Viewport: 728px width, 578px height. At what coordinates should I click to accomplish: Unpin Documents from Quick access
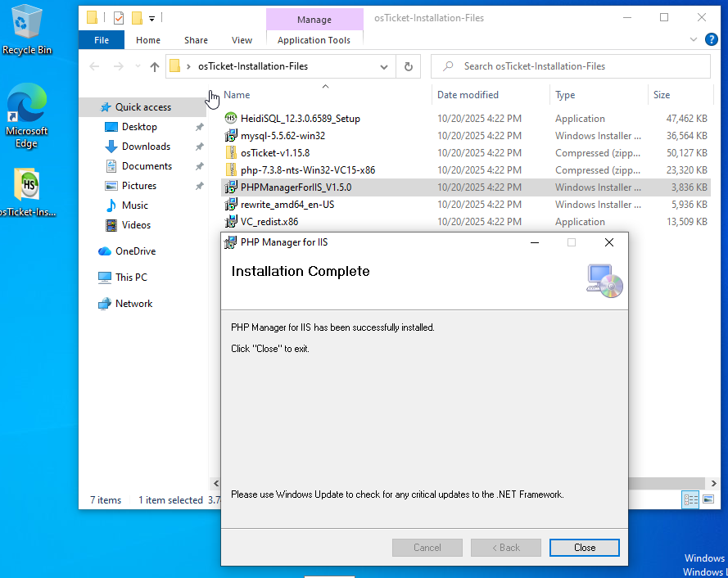point(200,165)
